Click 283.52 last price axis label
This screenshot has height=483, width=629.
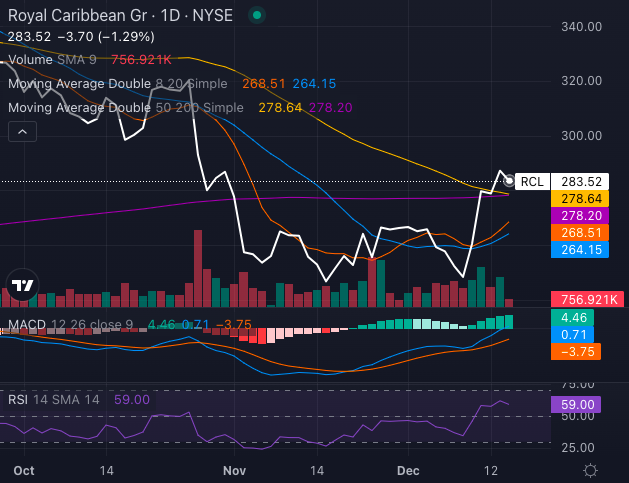(x=580, y=182)
